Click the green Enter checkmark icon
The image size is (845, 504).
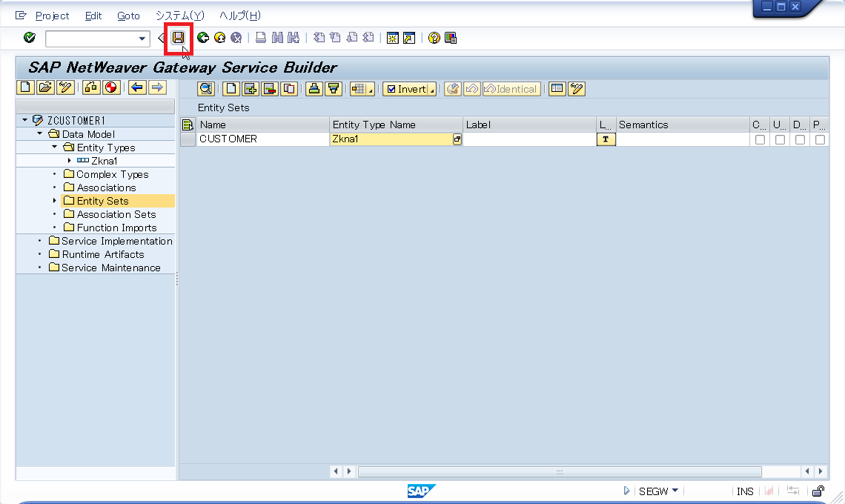pyautogui.click(x=30, y=38)
